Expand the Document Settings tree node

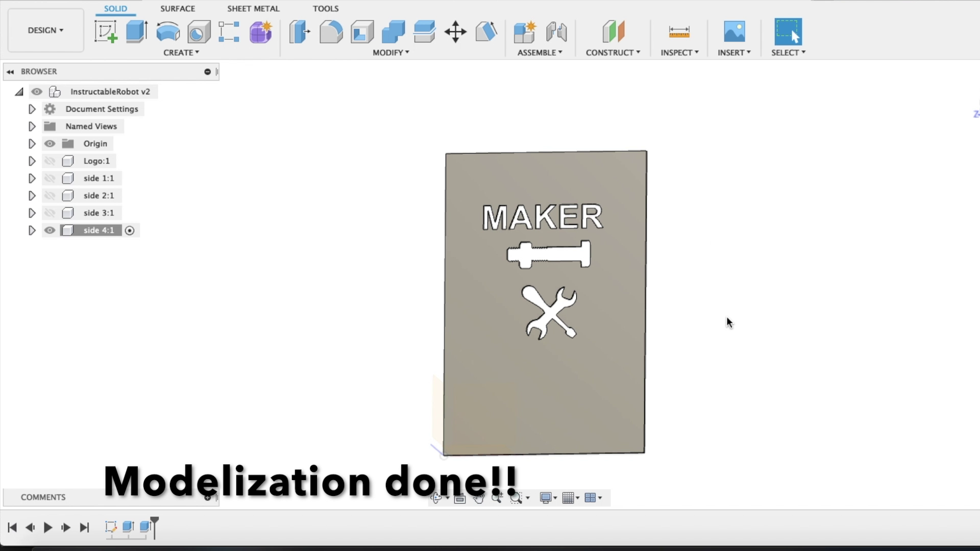tap(32, 109)
